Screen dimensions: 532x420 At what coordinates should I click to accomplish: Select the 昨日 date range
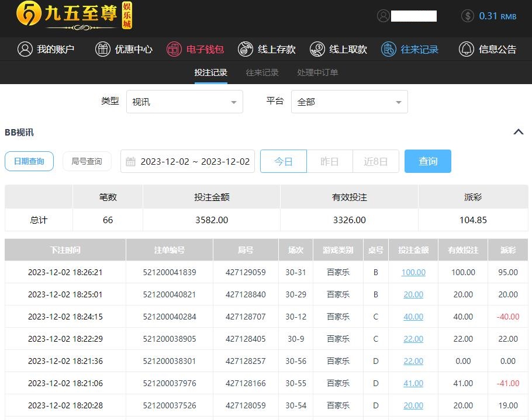330,161
